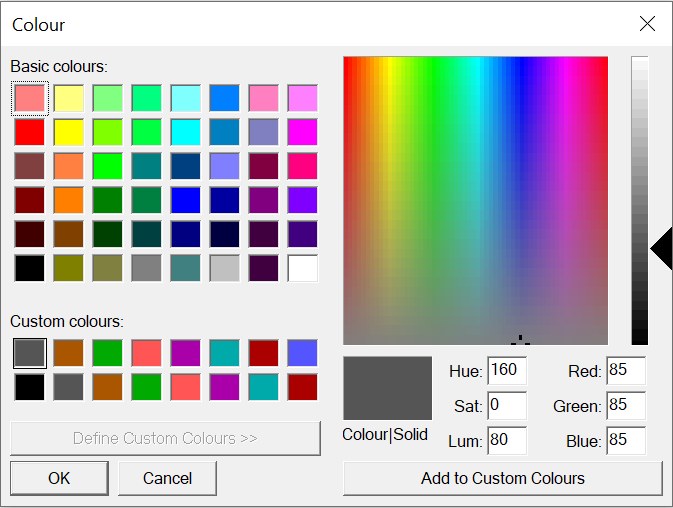673x508 pixels.
Task: Choose the medium grey basic swatch
Action: tap(146, 268)
